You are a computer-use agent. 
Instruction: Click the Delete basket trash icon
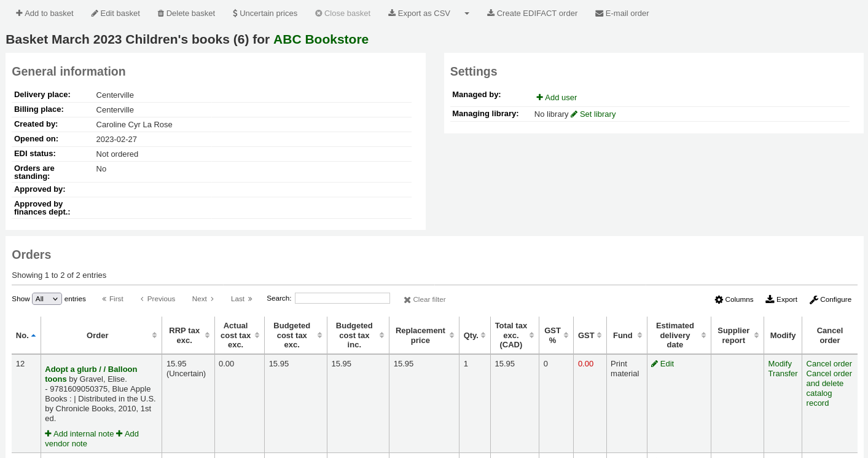pyautogui.click(x=161, y=14)
